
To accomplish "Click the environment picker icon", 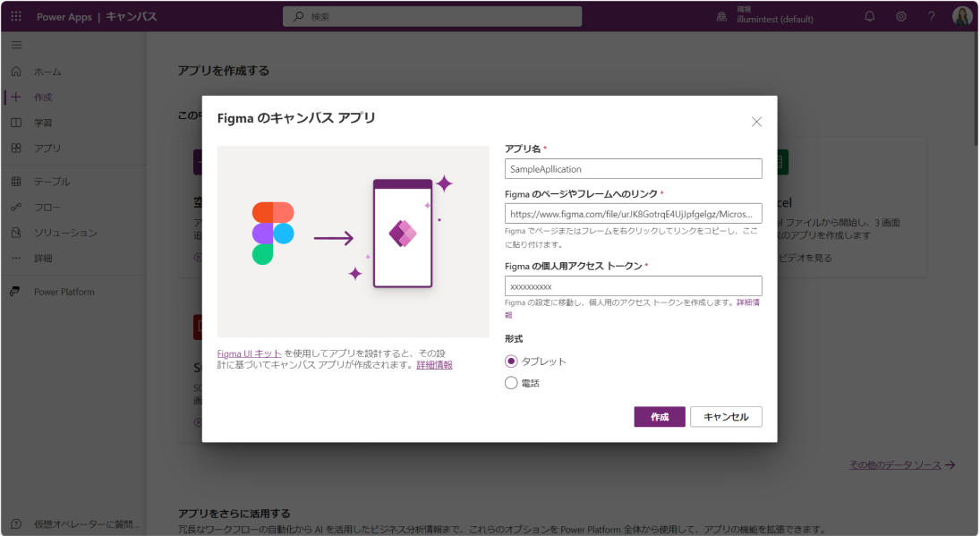I will 721,17.
